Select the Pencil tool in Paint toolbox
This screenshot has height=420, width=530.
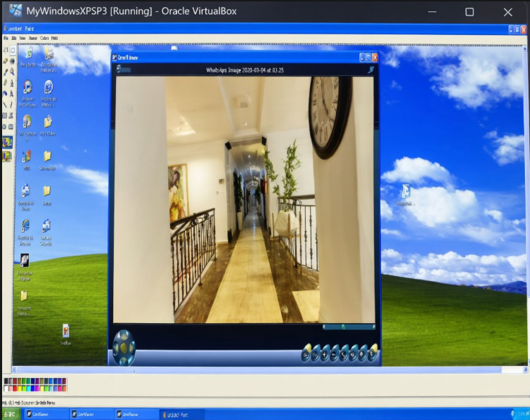point(5,82)
